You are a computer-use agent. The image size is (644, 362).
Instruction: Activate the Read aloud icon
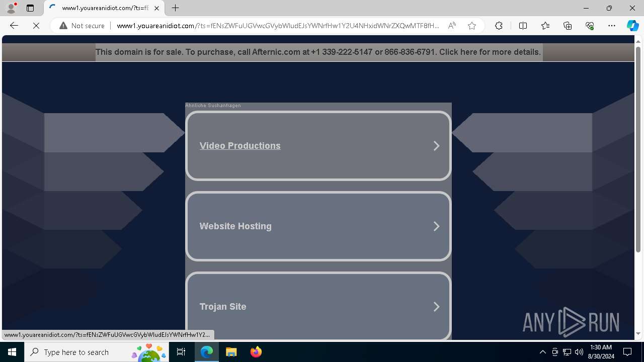[x=452, y=26]
